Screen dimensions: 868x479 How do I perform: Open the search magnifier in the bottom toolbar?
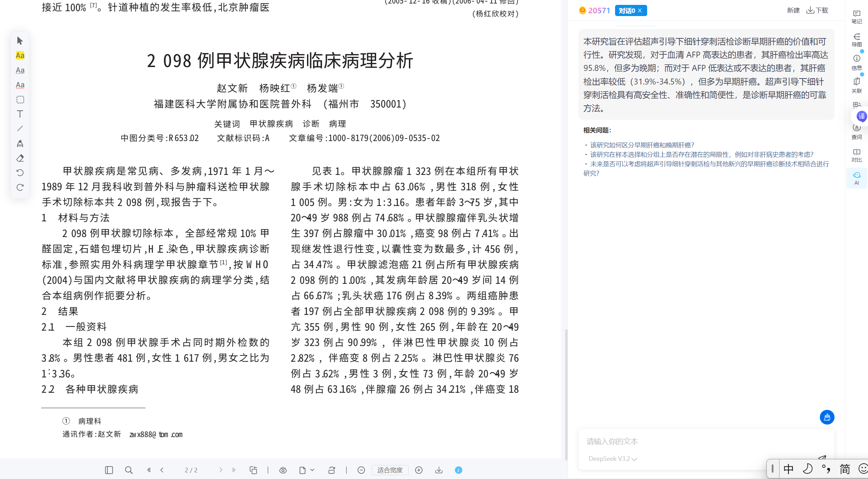(129, 470)
